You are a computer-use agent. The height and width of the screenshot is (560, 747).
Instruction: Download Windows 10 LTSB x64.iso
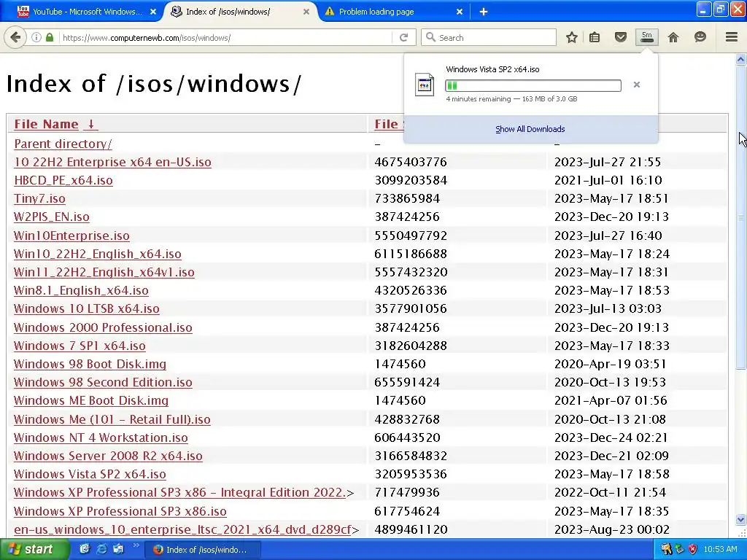coord(86,308)
